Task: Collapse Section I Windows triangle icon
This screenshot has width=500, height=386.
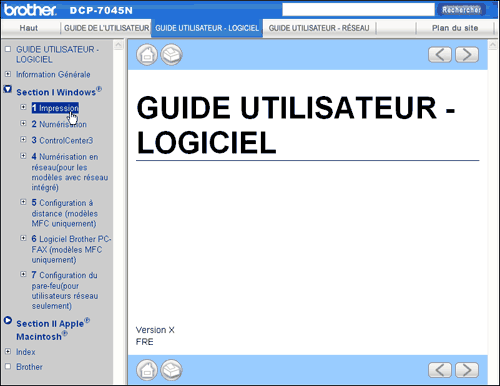Action: 8,89
